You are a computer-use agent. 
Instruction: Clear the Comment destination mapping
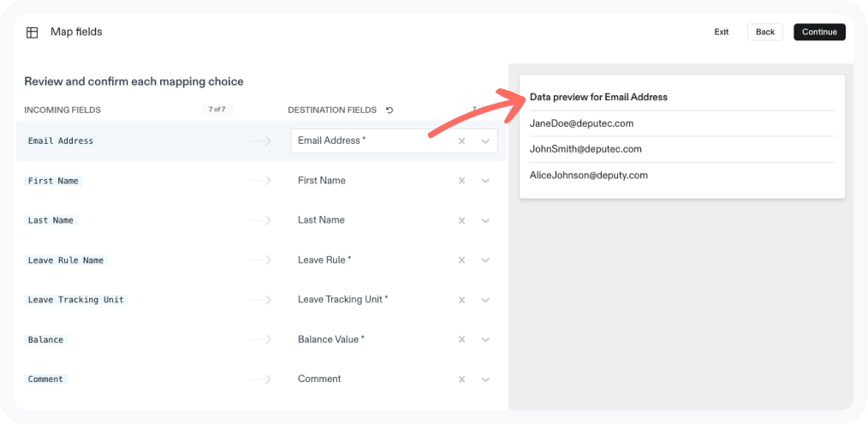click(x=461, y=379)
